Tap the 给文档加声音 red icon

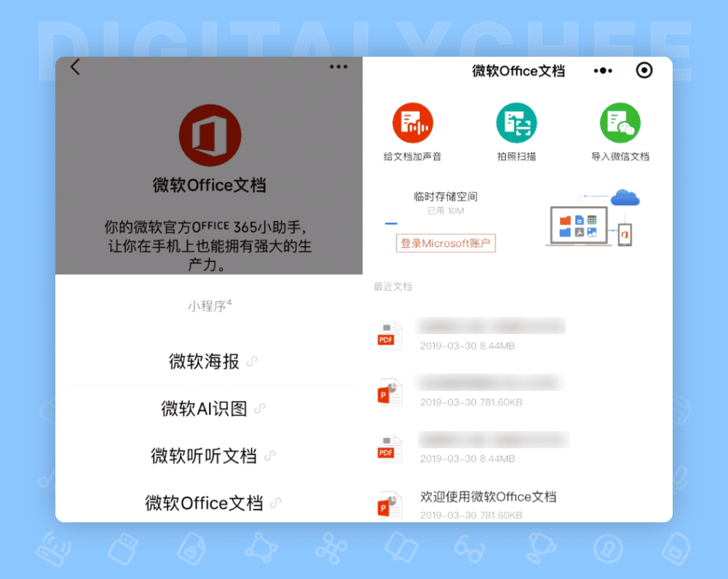click(413, 123)
